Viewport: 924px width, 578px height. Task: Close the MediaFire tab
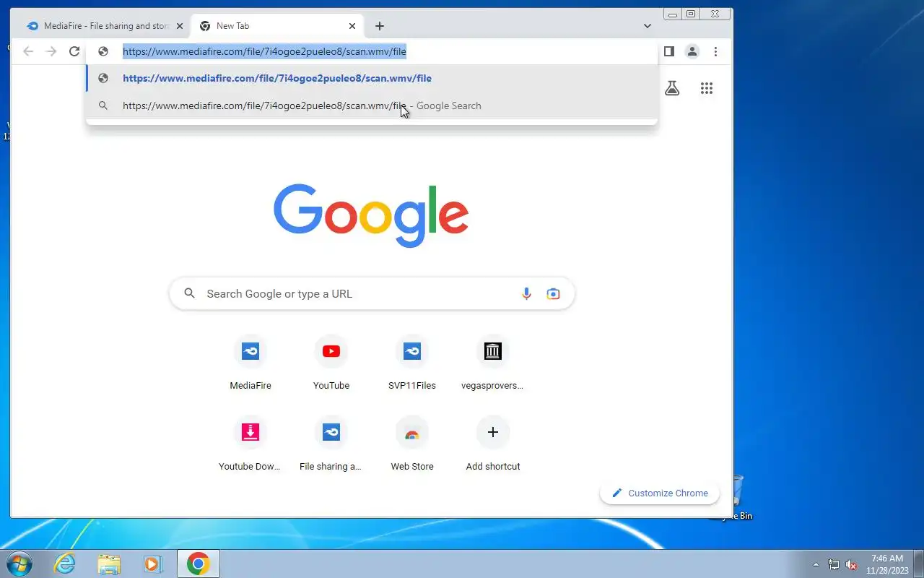(180, 26)
